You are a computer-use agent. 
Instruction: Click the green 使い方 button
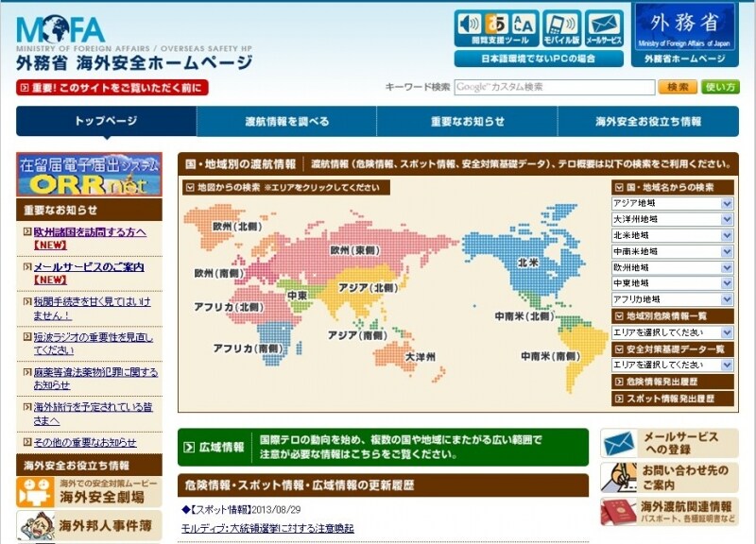click(x=720, y=87)
